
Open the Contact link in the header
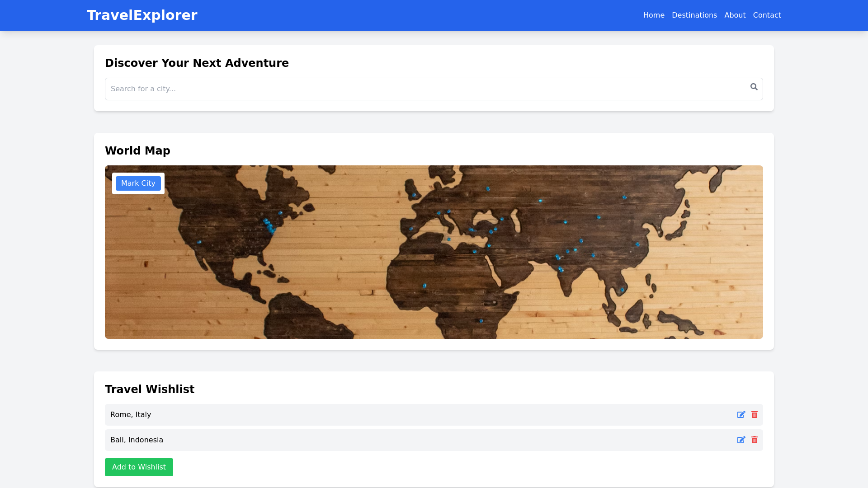(767, 15)
